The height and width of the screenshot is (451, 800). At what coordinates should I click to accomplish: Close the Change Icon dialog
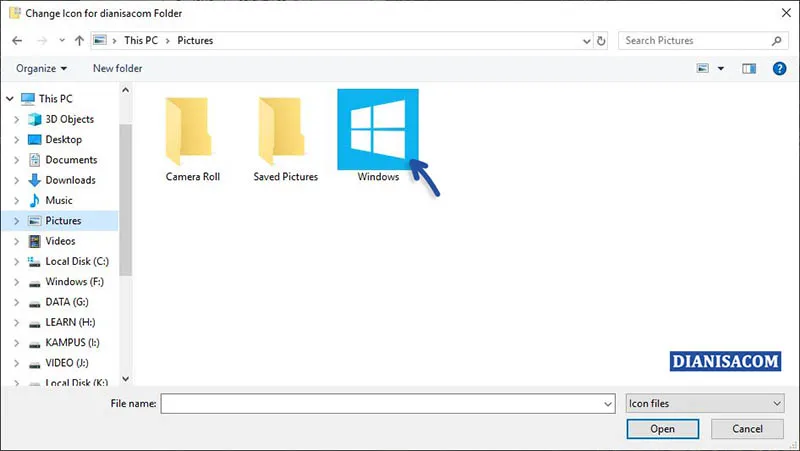point(786,13)
